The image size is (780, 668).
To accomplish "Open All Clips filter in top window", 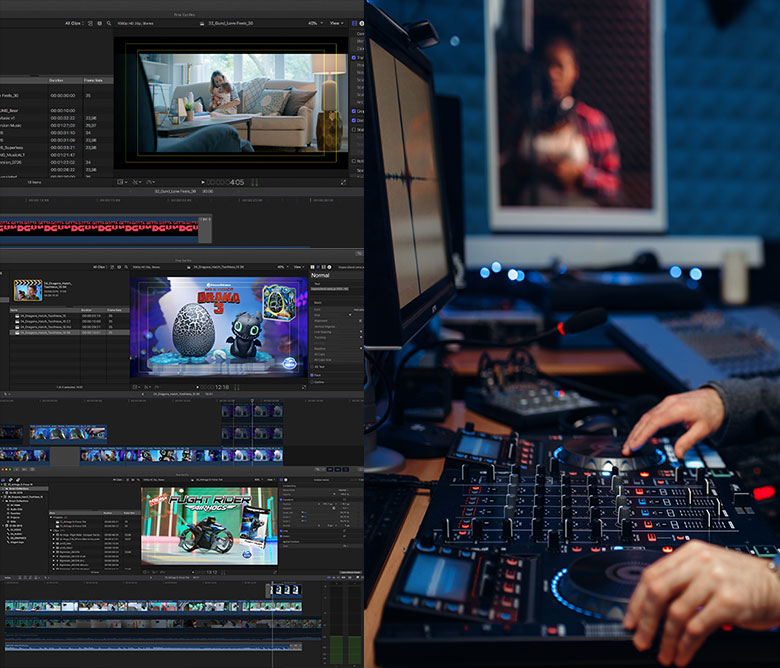I will coord(74,23).
